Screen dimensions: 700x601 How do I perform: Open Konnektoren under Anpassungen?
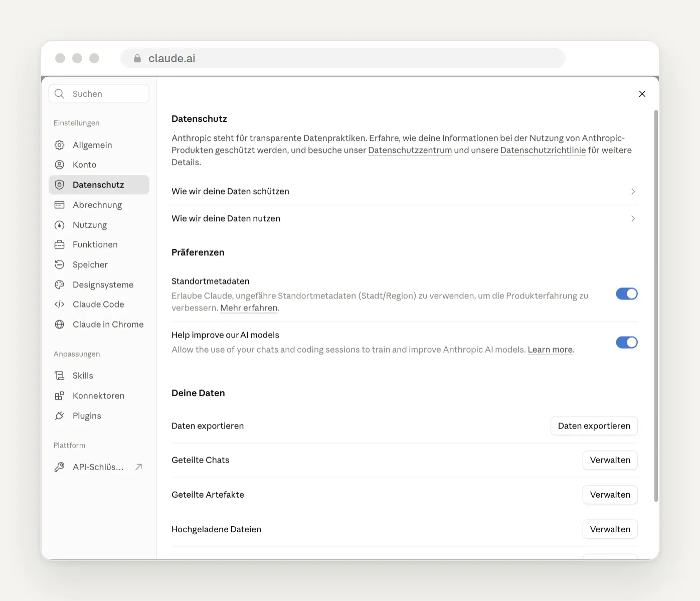(99, 395)
